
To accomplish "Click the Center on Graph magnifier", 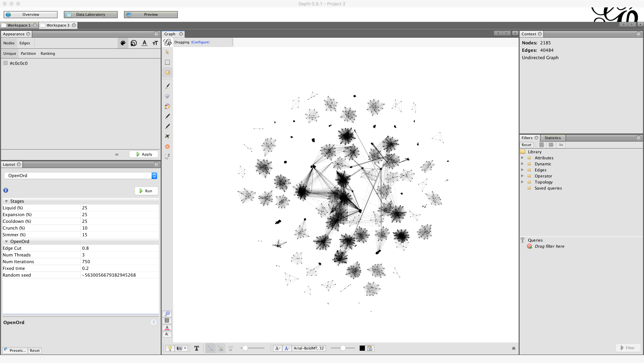I will tap(167, 313).
